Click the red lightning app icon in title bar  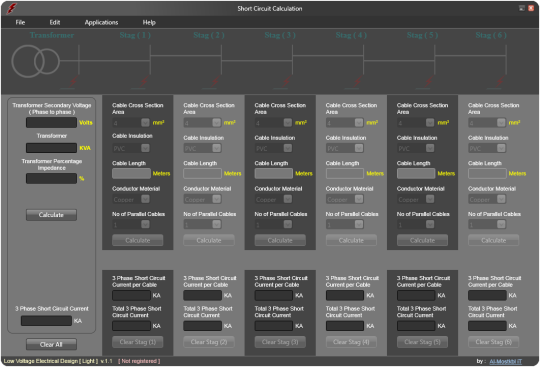(x=11, y=8)
